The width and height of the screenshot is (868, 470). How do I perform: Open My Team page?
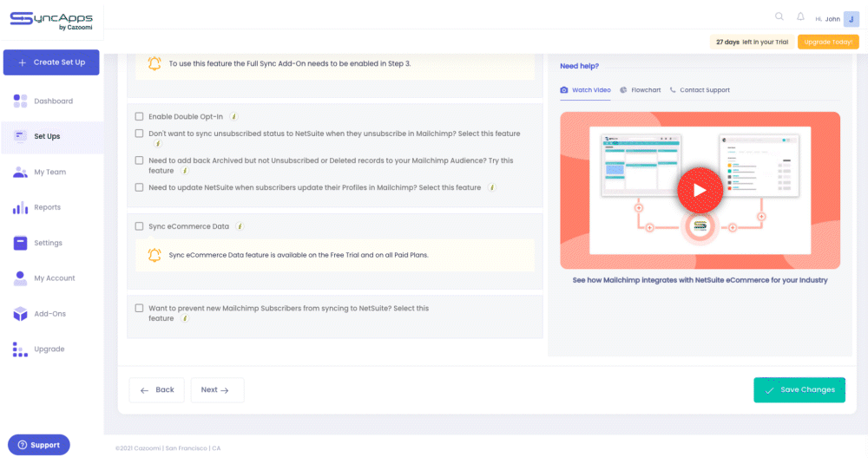(x=52, y=172)
